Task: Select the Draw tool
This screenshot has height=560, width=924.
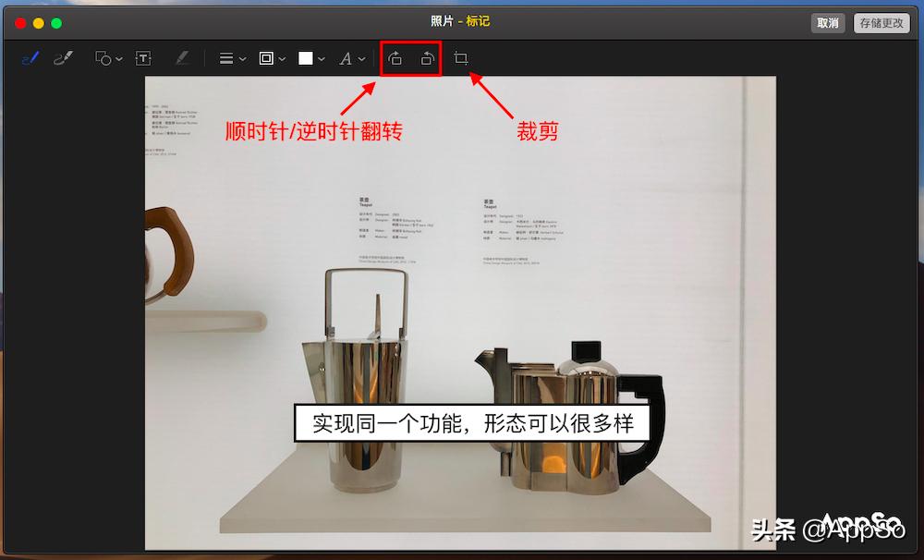Action: tap(62, 58)
